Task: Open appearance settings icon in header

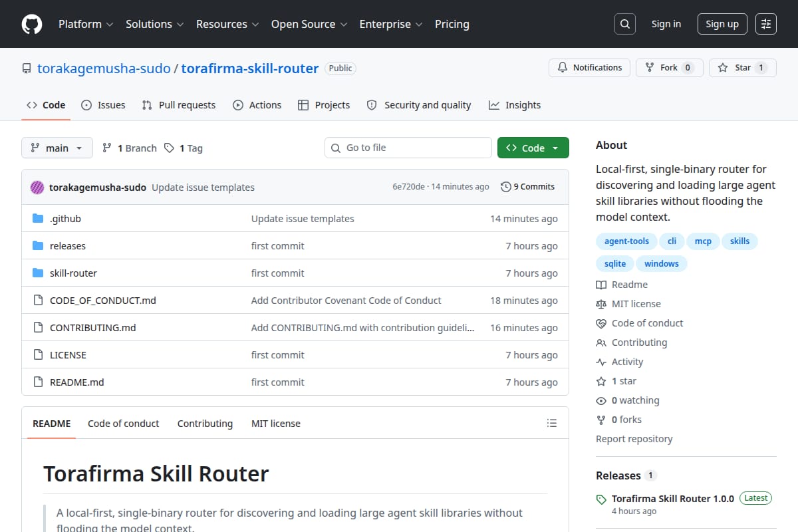Action: pyautogui.click(x=766, y=24)
